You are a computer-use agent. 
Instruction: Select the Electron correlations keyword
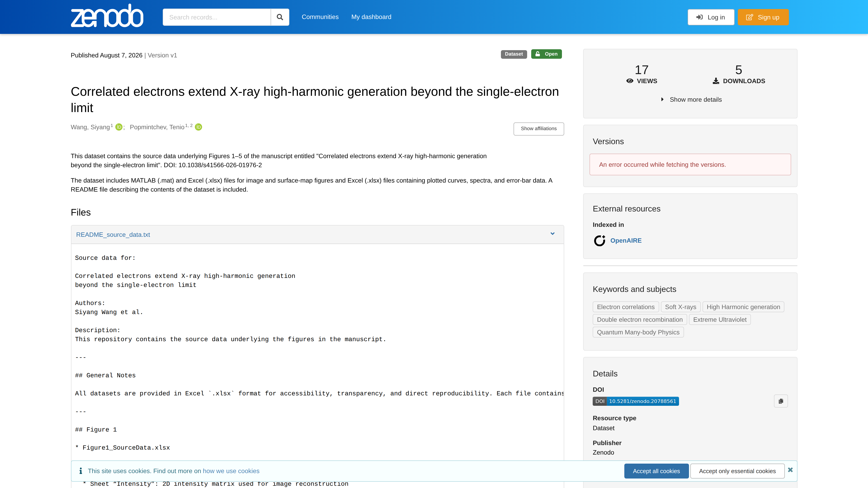pos(626,307)
